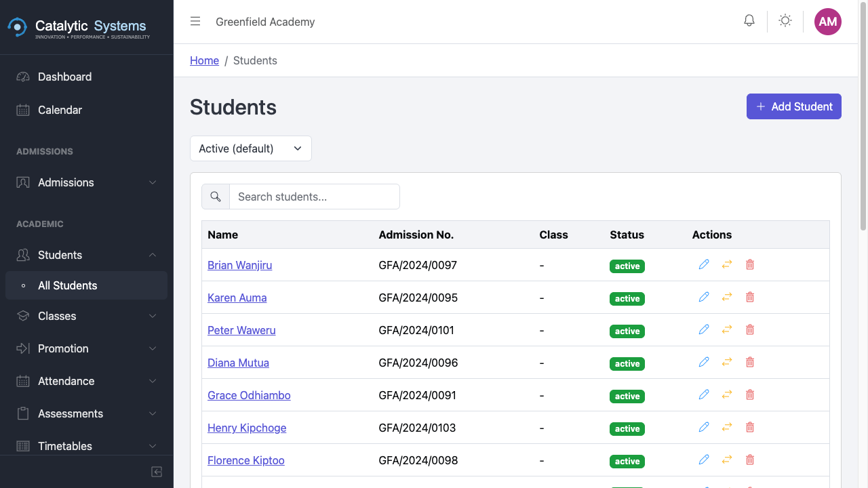Image resolution: width=868 pixels, height=488 pixels.
Task: Follow the Home breadcrumb link
Action: [204, 60]
